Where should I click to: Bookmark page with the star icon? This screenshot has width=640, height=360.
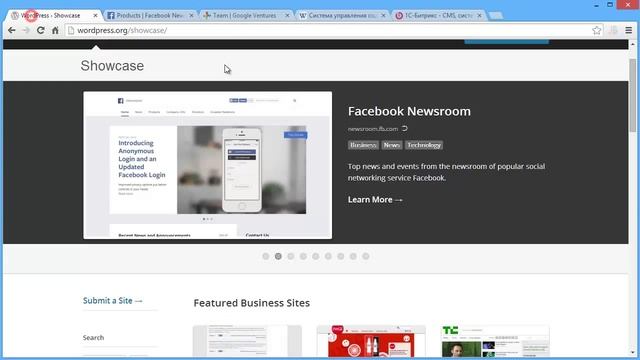pos(596,30)
